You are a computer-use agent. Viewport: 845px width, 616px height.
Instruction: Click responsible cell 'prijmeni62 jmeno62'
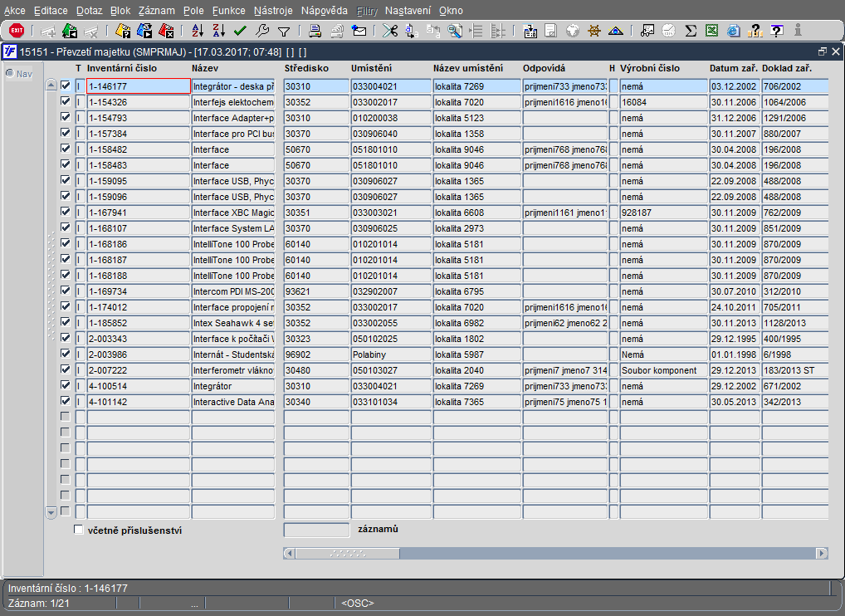pyautogui.click(x=564, y=323)
